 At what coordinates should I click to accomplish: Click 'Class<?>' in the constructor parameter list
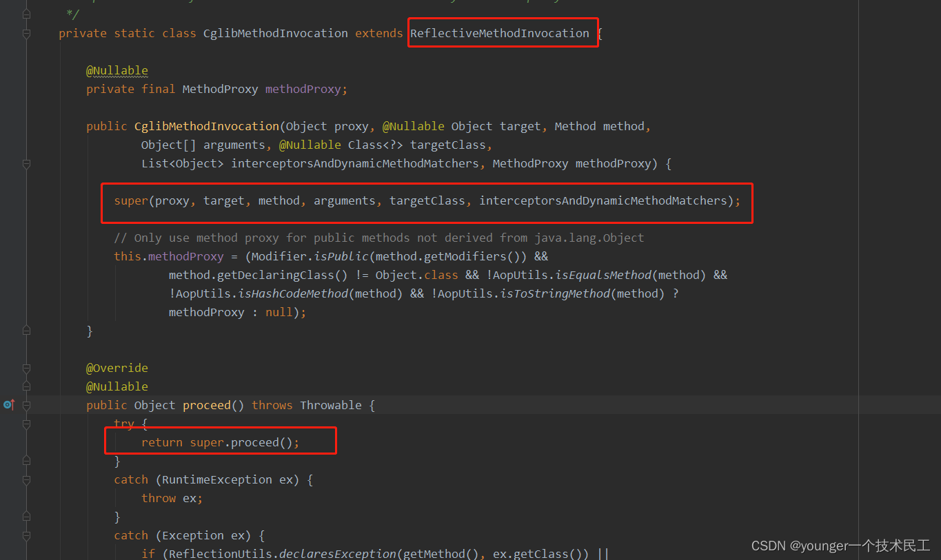376,145
